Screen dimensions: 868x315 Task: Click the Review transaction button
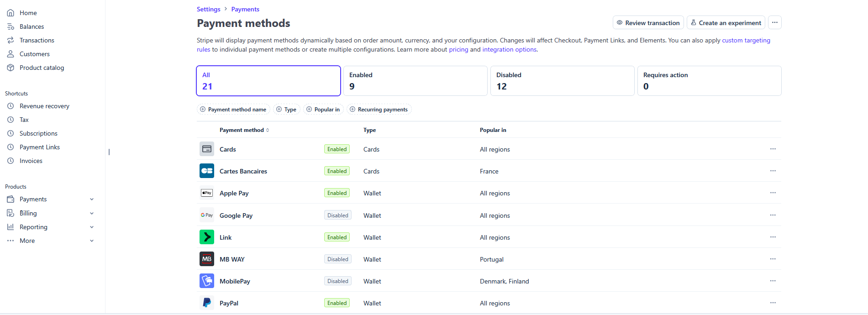click(647, 23)
